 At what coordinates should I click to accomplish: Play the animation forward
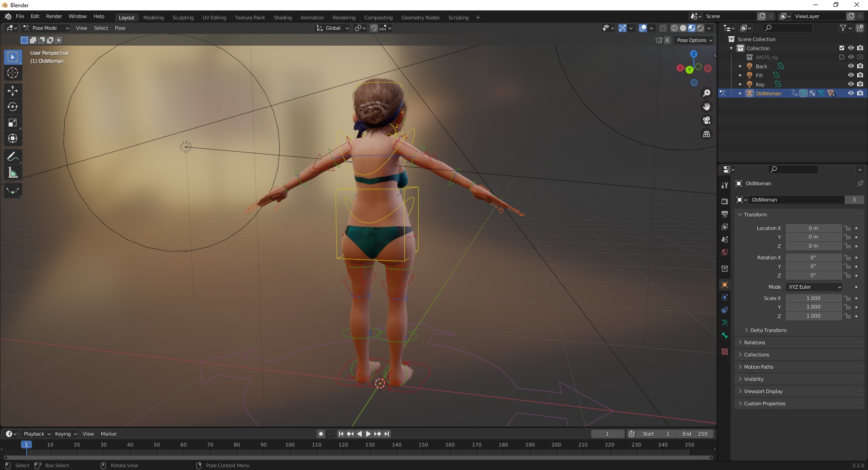368,434
